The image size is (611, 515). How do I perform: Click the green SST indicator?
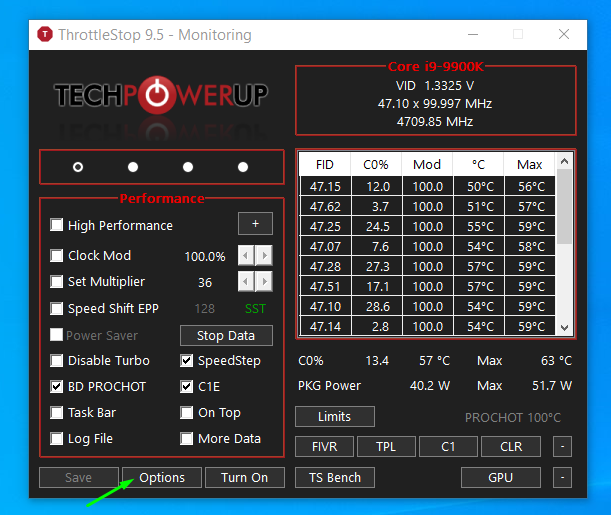click(255, 309)
